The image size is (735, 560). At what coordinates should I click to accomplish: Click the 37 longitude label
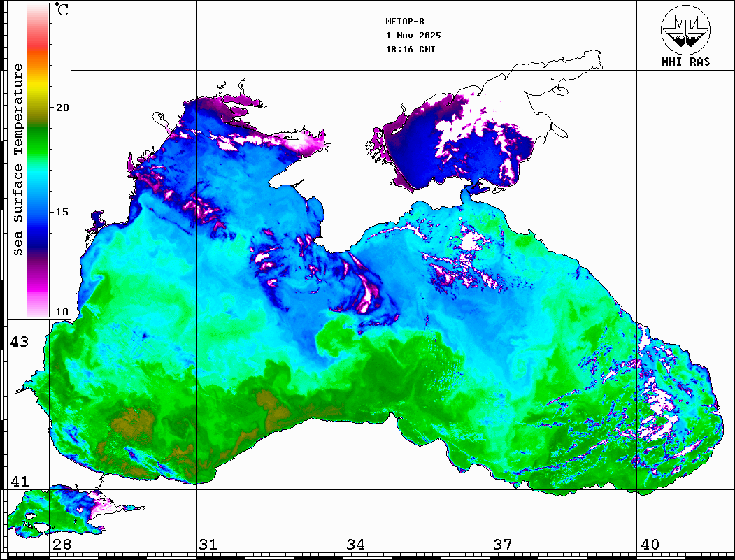[x=502, y=545]
